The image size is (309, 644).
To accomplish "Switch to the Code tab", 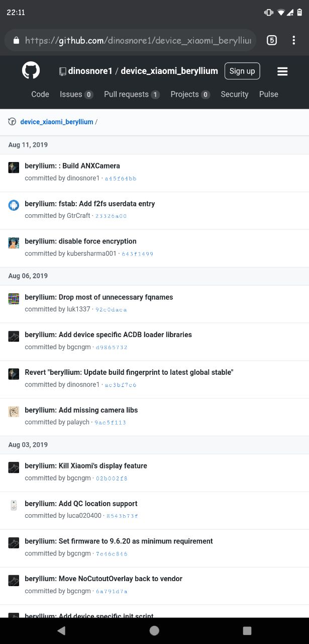I will [40, 94].
